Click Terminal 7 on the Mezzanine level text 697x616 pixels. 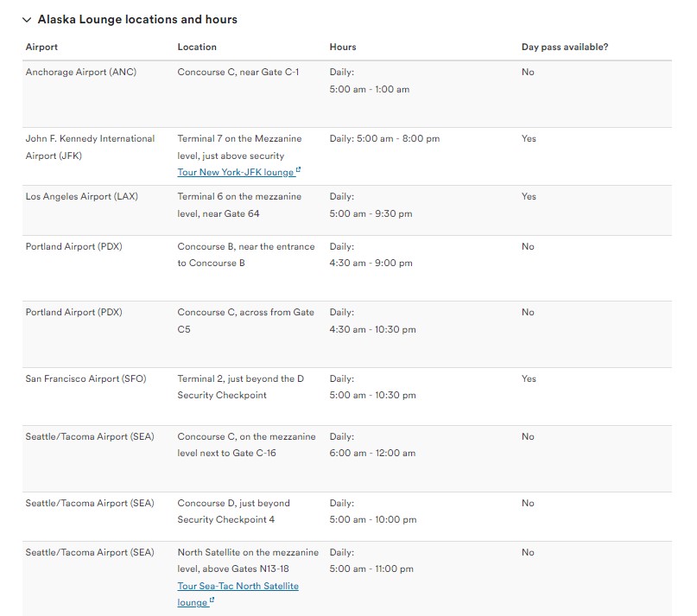[239, 147]
